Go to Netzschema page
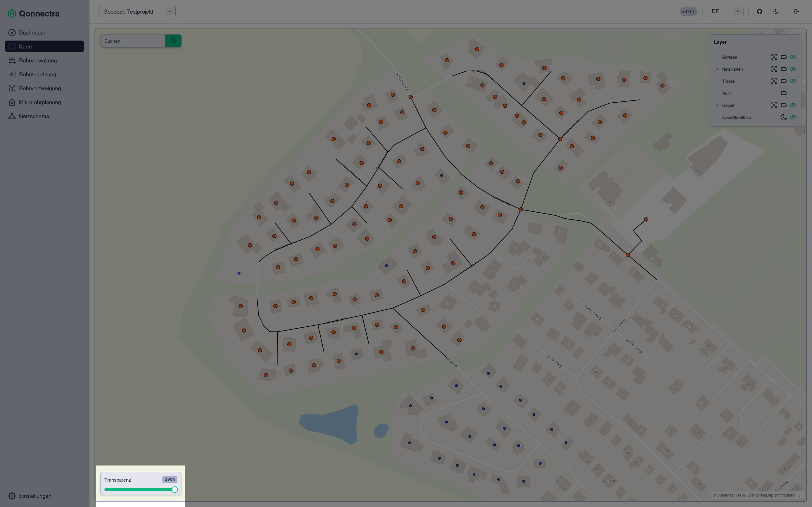The image size is (812, 507). pyautogui.click(x=34, y=116)
